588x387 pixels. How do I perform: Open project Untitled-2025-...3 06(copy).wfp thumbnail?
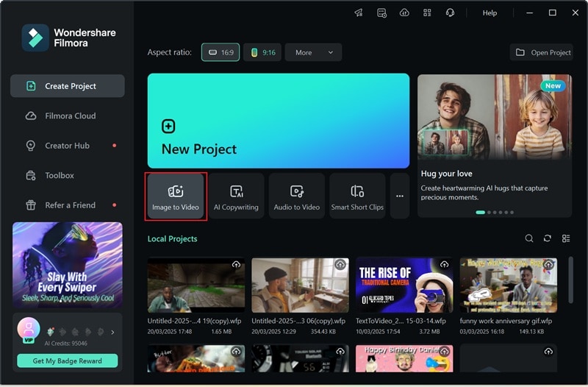coord(300,285)
